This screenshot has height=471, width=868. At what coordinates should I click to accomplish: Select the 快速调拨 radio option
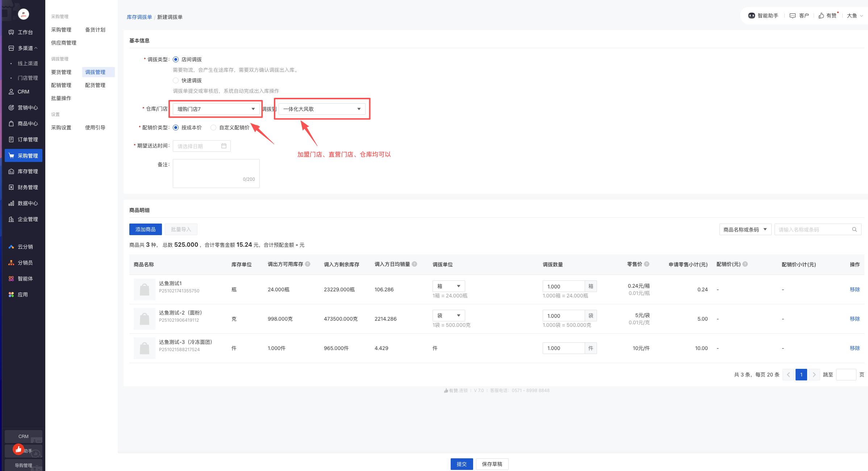(x=176, y=80)
